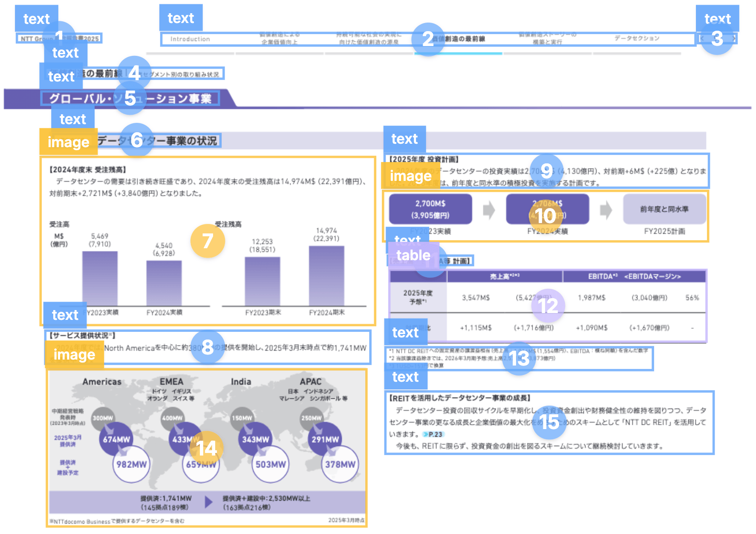Select the 378MW APAC circle
Viewport: 756px width, 534px height.
tap(340, 464)
